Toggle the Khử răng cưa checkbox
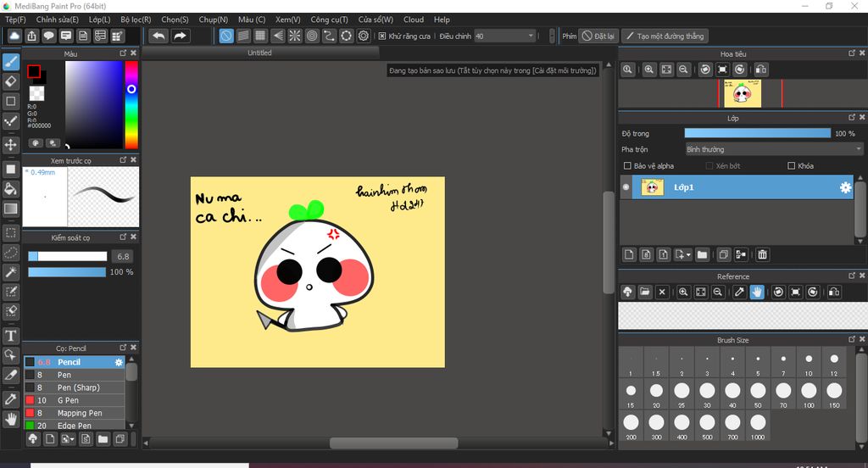Image resolution: width=868 pixels, height=468 pixels. coord(382,36)
